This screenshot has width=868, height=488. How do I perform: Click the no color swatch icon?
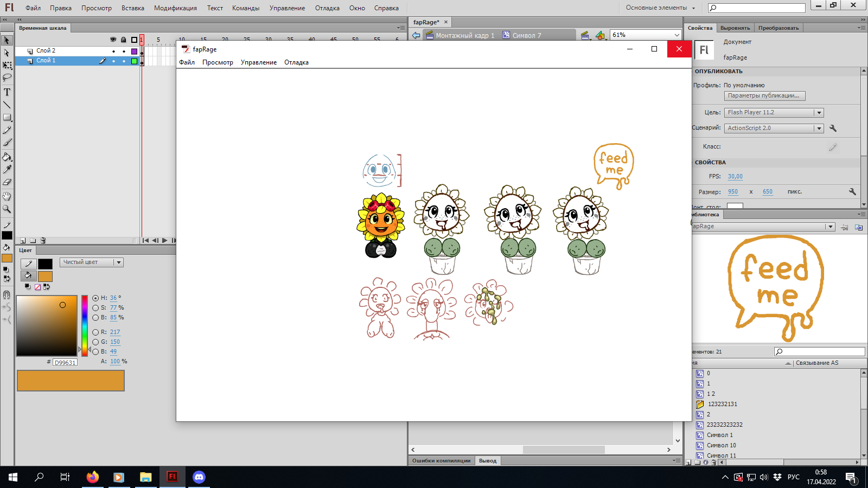(37, 287)
